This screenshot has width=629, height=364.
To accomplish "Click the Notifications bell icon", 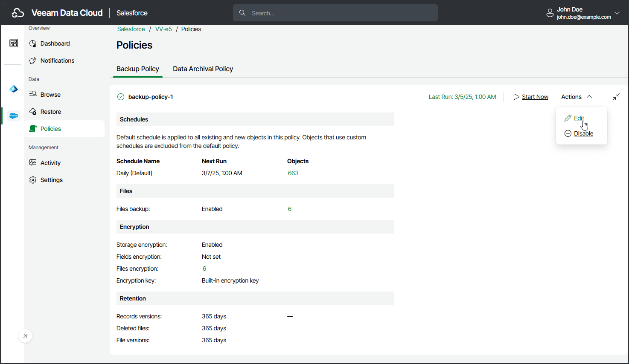I will (33, 61).
